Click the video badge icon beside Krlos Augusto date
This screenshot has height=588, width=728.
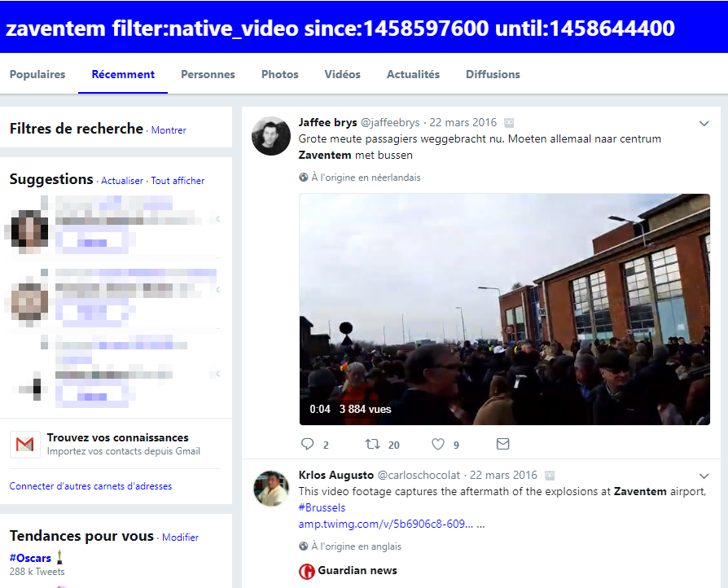coord(550,475)
